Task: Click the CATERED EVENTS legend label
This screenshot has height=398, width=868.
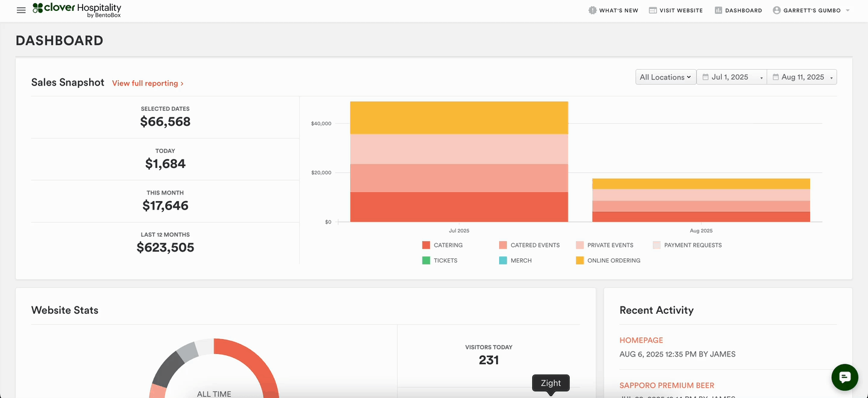Action: (x=535, y=245)
